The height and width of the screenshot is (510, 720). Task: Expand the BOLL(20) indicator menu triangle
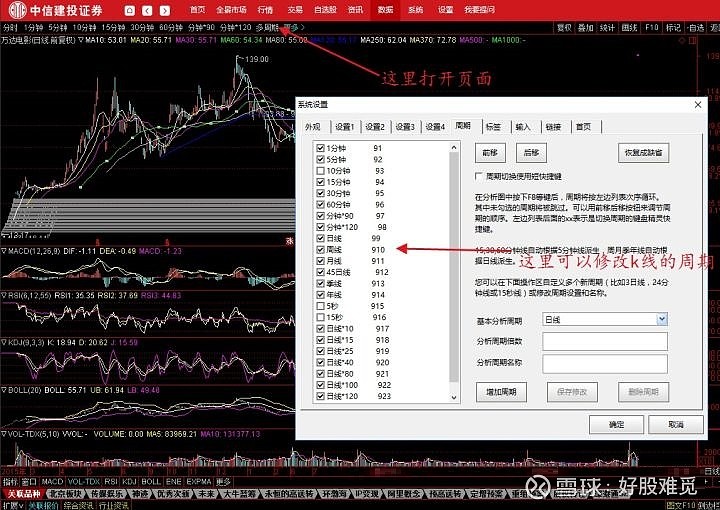pyautogui.click(x=4, y=390)
